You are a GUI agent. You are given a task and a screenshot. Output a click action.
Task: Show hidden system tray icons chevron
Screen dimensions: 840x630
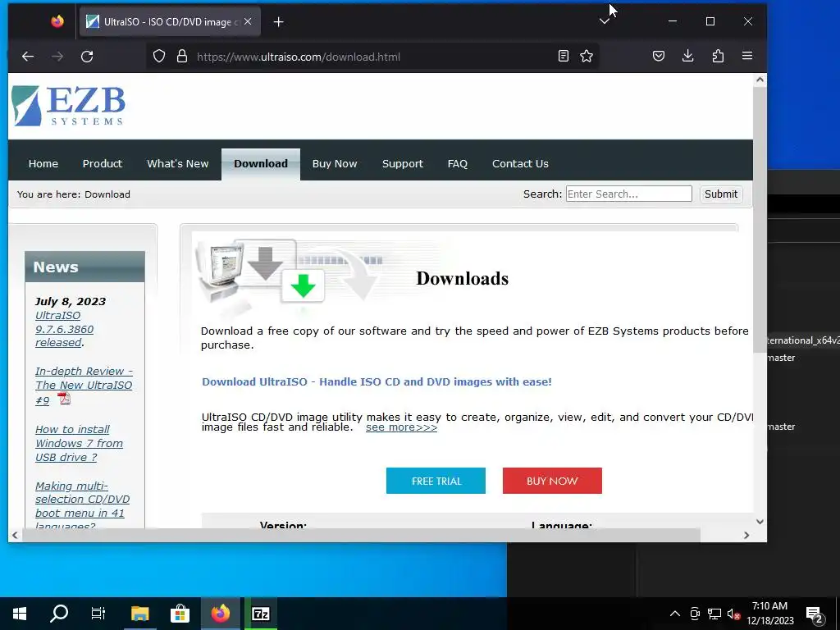point(675,614)
